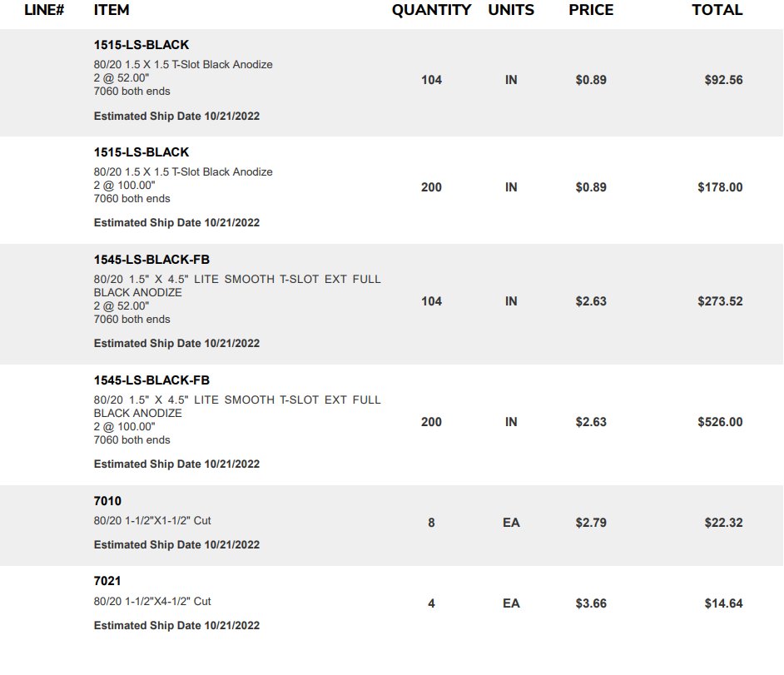This screenshot has width=784, height=675.
Task: Click the EA units for item 7021
Action: [x=511, y=603]
